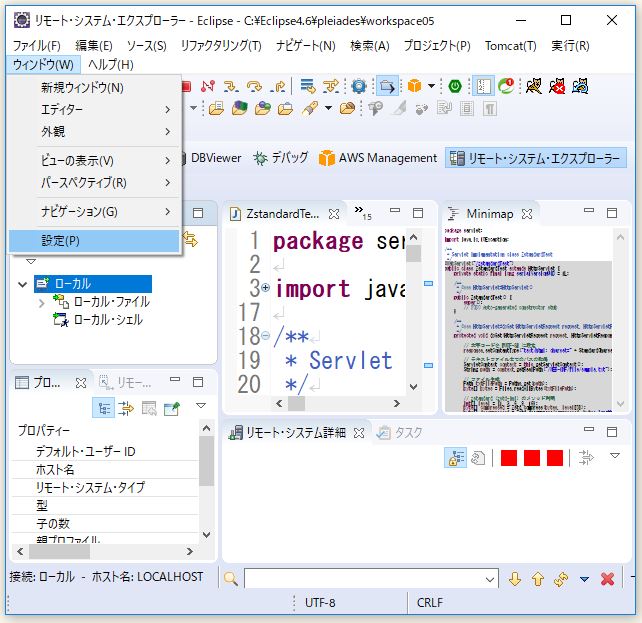642x623 pixels.
Task: Toggle Show Categories in Properties view
Action: click(104, 408)
